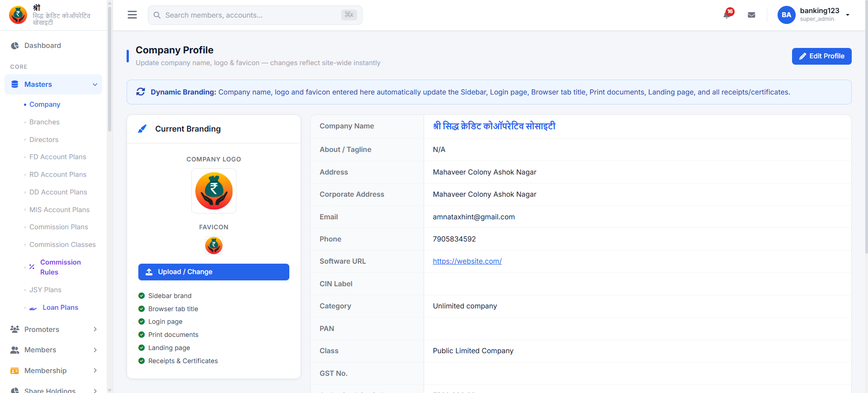
Task: Expand the Share Holdings submenu arrow
Action: pyautogui.click(x=95, y=391)
